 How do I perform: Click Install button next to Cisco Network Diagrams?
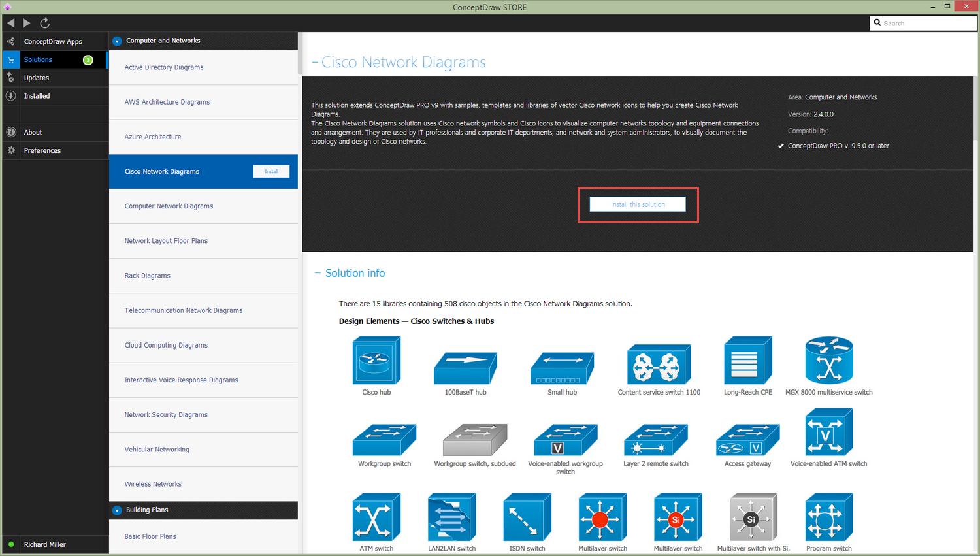(x=271, y=171)
